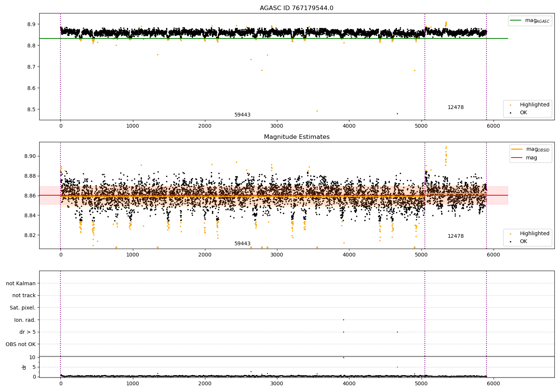Screen dimensions: 560x392
Task: Click the red triangle marker in dr plot
Action: (343, 358)
